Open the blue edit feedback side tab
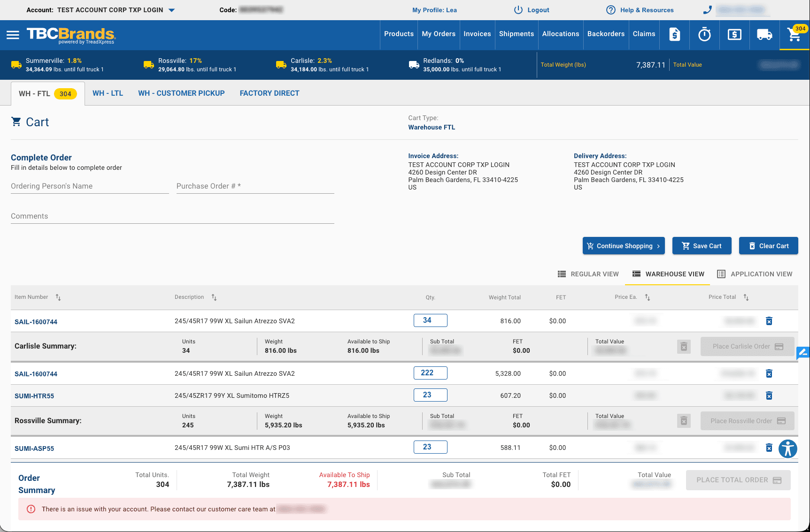Image resolution: width=810 pixels, height=532 pixels. (x=803, y=353)
